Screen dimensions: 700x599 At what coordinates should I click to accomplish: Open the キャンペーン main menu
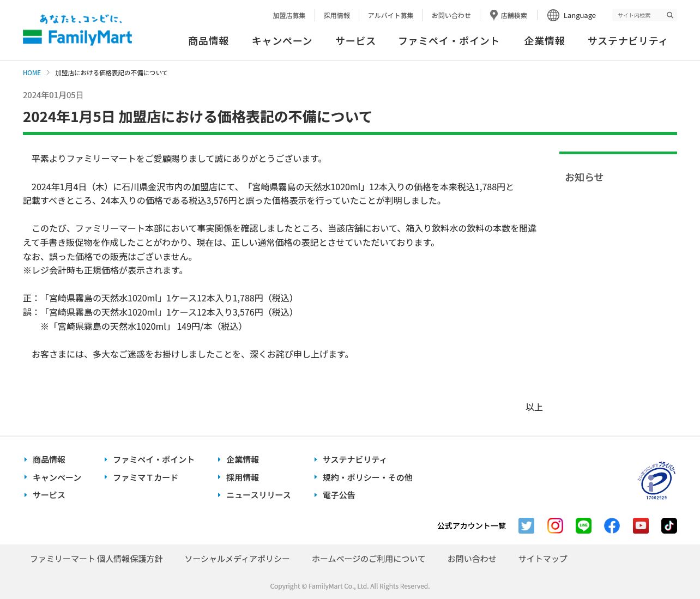point(282,41)
